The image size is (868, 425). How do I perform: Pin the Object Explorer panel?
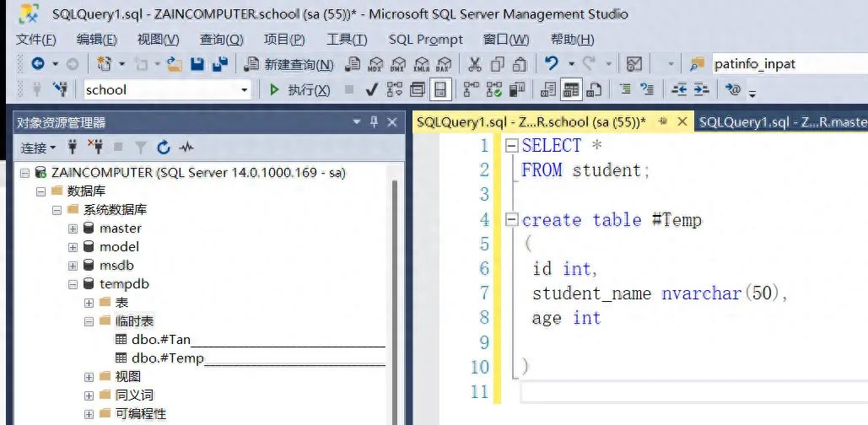point(375,122)
